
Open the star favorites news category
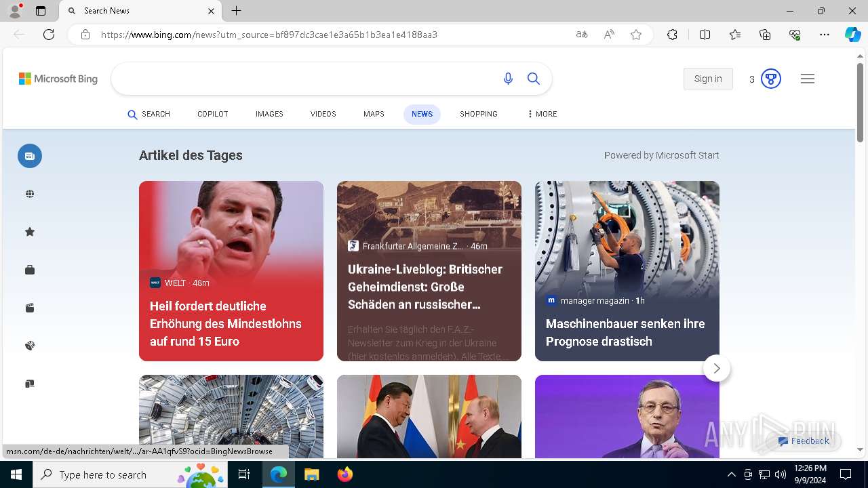click(x=30, y=232)
